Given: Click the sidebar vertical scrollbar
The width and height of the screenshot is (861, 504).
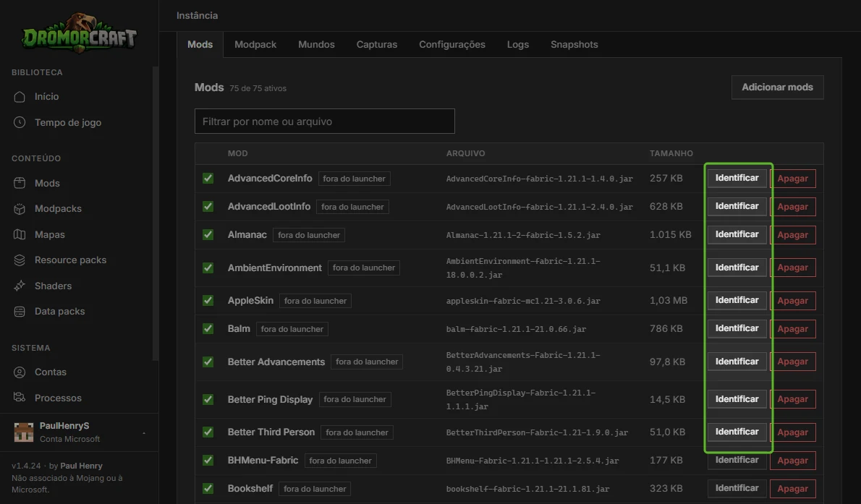Looking at the screenshot, I should point(156,213).
